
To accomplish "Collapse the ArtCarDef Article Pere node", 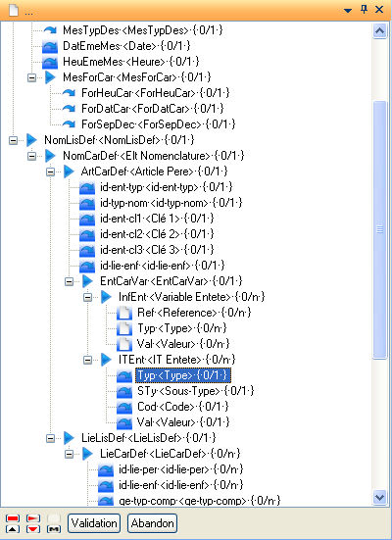I will (50, 172).
